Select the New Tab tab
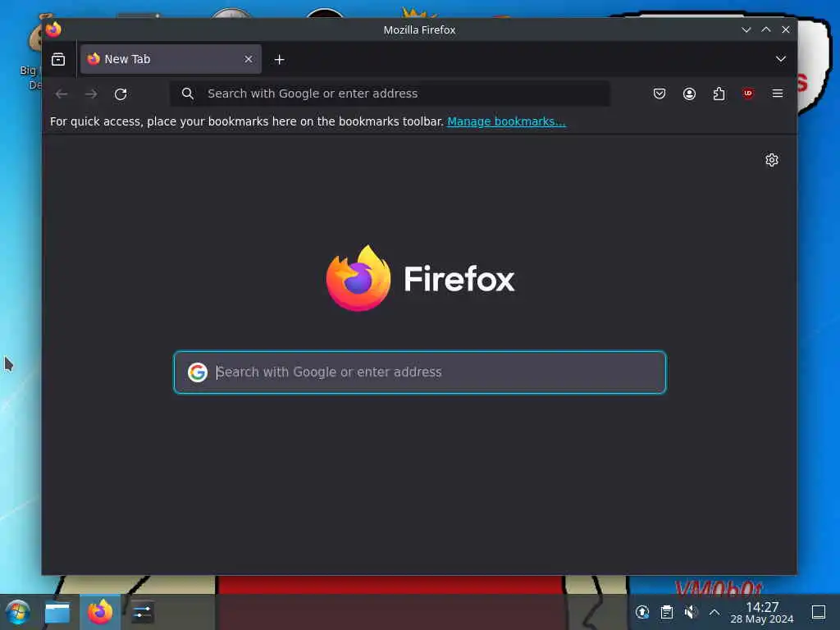This screenshot has width=840, height=630. [171, 59]
